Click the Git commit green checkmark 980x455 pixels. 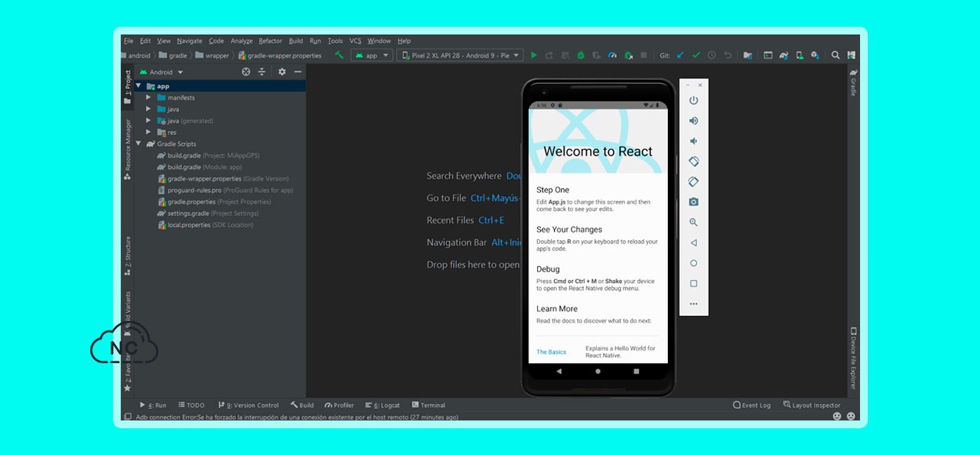point(696,56)
